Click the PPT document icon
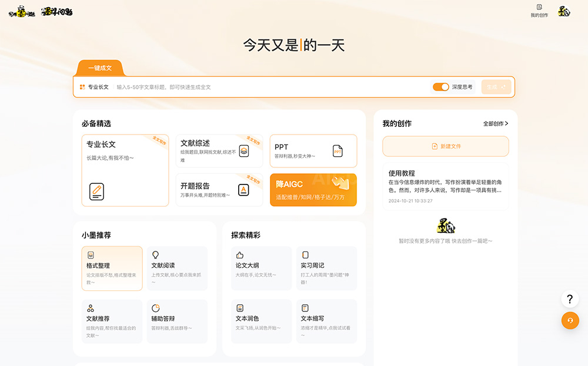 click(x=337, y=150)
